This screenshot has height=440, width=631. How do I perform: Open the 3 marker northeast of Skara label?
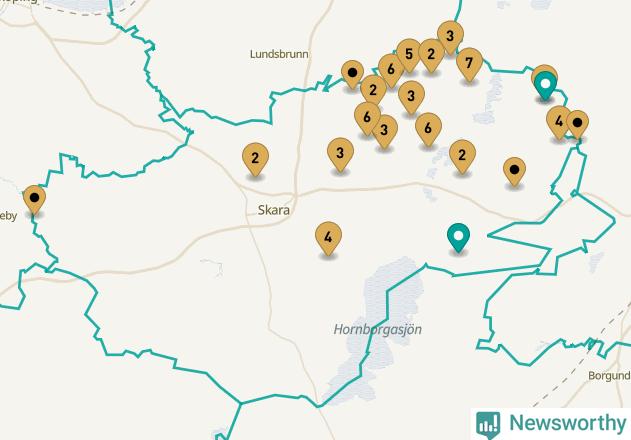[340, 155]
